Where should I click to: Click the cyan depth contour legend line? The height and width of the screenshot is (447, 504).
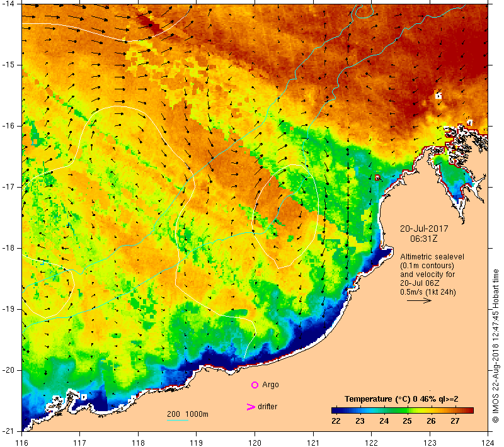pyautogui.click(x=178, y=420)
